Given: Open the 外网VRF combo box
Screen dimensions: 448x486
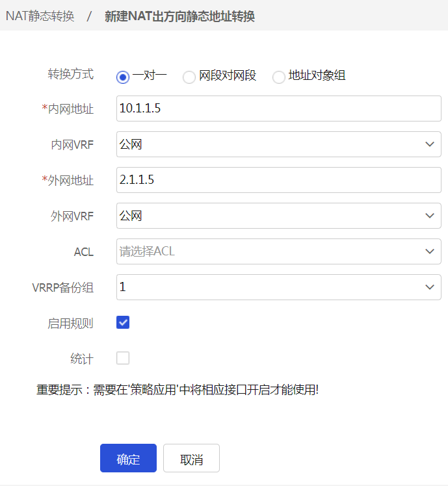Looking at the screenshot, I should (x=267, y=216).
